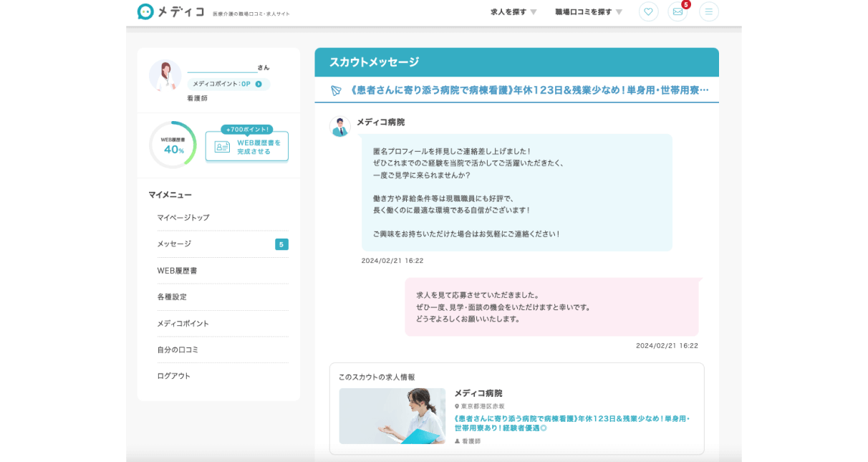Open favorites via heart icon

648,11
